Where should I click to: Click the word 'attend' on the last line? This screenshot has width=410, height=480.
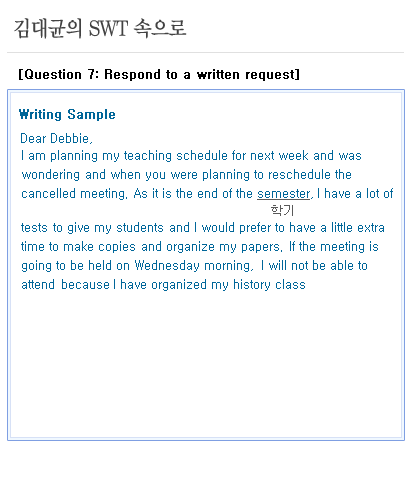[38, 285]
